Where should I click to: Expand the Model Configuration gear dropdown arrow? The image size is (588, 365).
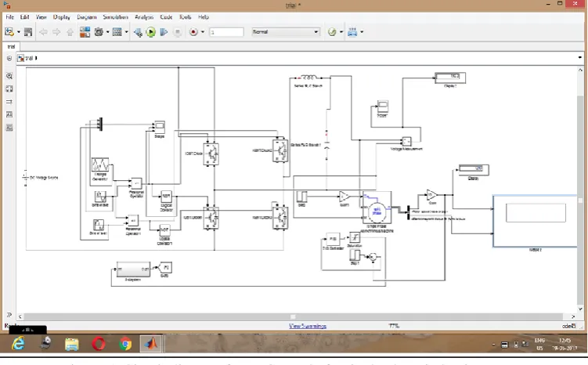click(x=107, y=32)
